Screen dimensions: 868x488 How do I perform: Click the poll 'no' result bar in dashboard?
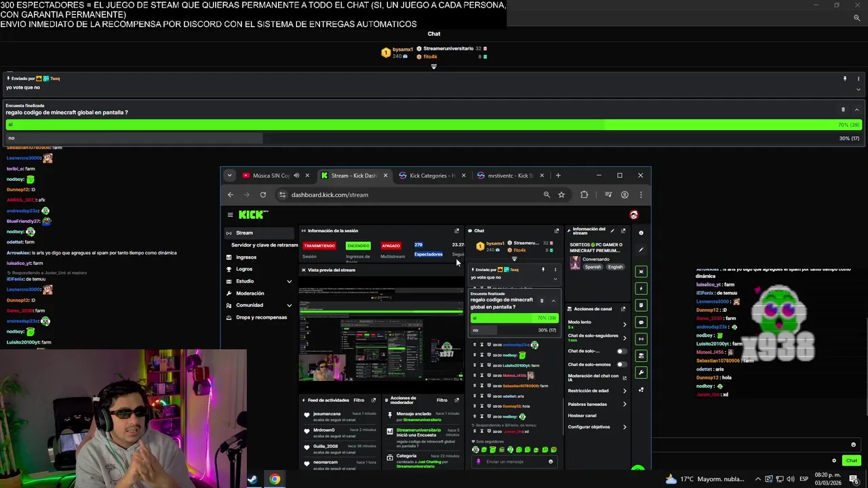click(514, 330)
